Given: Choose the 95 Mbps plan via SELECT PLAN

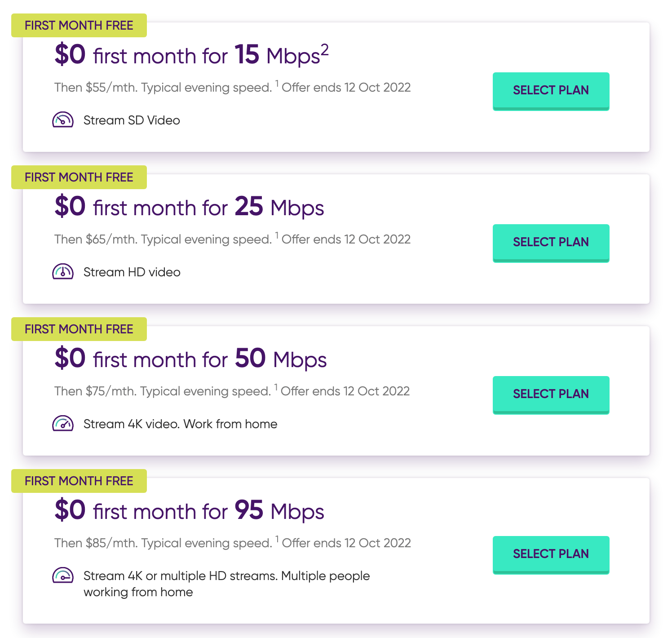Looking at the screenshot, I should tap(551, 554).
